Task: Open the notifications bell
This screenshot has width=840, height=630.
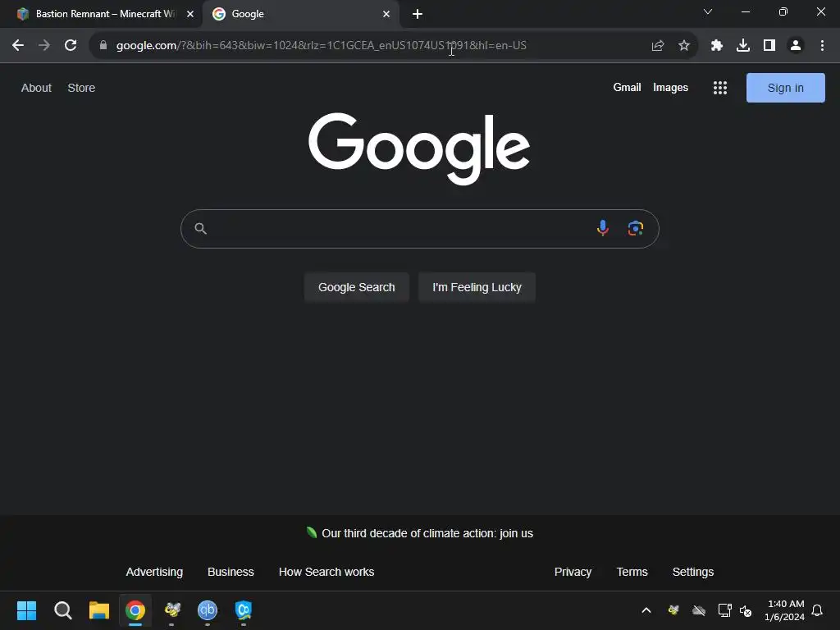Action: pos(818,610)
